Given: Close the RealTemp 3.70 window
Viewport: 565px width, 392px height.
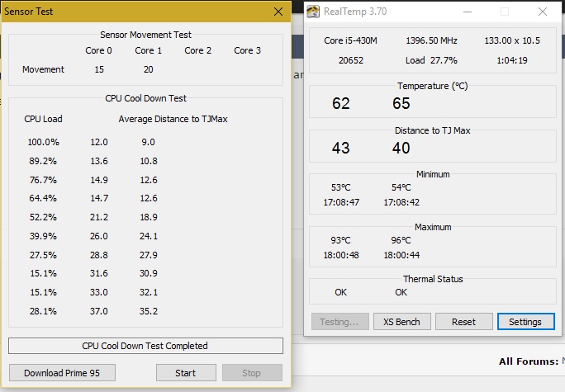Looking at the screenshot, I should pyautogui.click(x=543, y=12).
